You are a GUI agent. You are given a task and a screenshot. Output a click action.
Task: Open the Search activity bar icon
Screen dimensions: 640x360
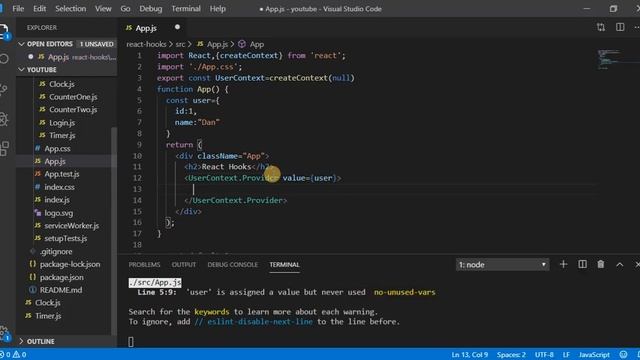click(3, 59)
